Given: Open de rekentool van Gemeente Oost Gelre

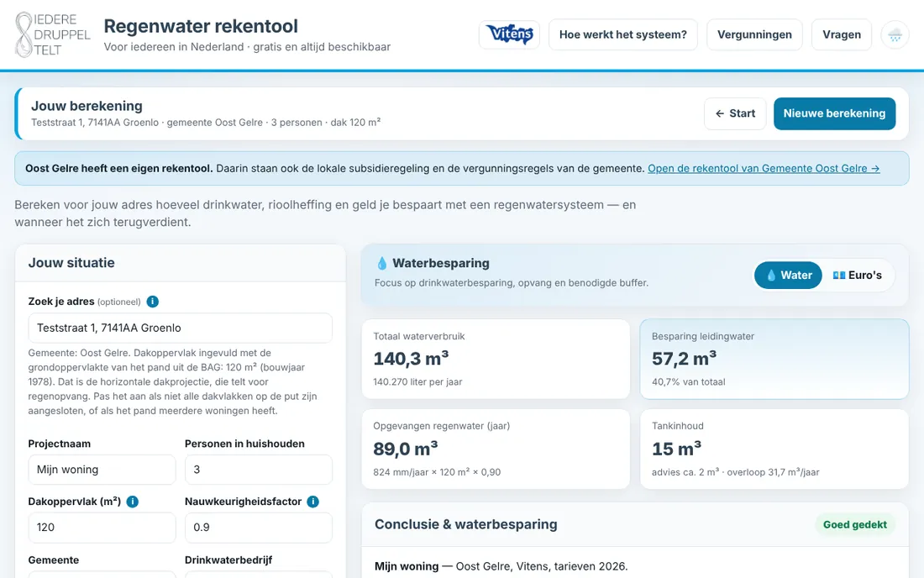Looking at the screenshot, I should pos(764,169).
